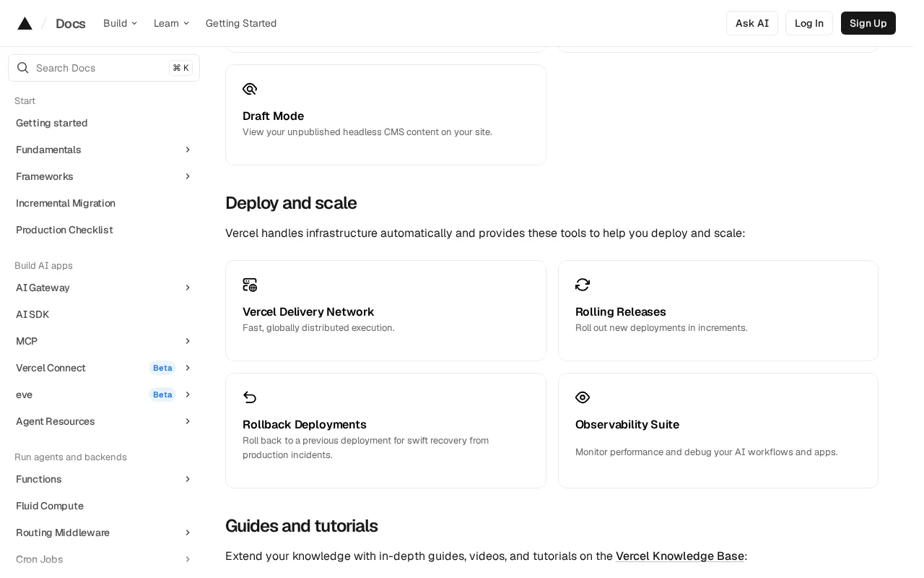924x578 pixels.
Task: Open the Agent Resources sidebar item
Action: click(56, 421)
